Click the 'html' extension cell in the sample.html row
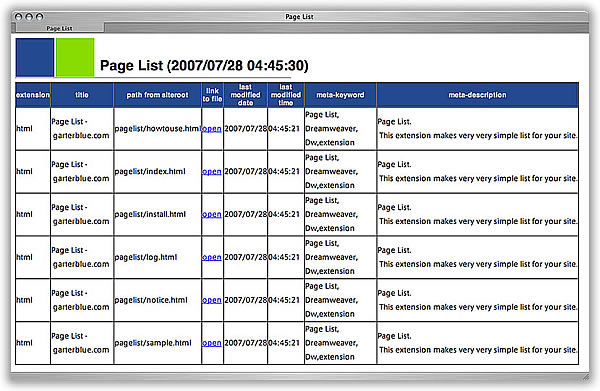The image size is (600, 391). pos(33,343)
